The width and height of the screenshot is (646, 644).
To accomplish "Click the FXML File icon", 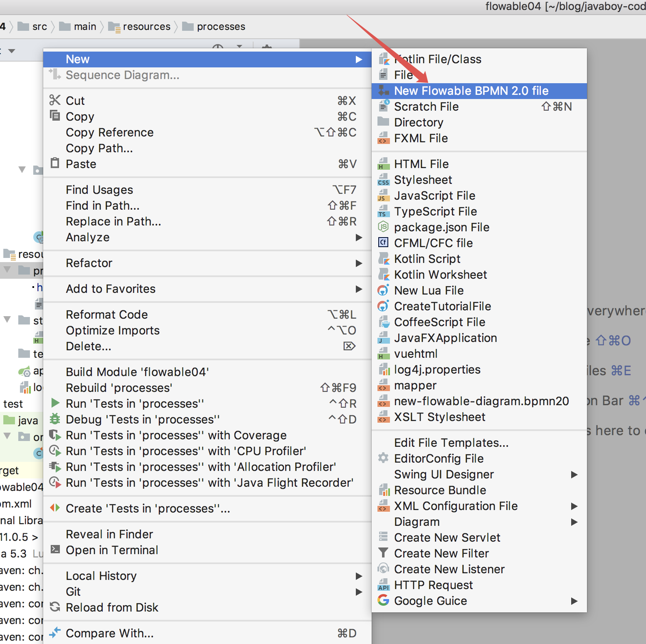I will click(x=383, y=138).
